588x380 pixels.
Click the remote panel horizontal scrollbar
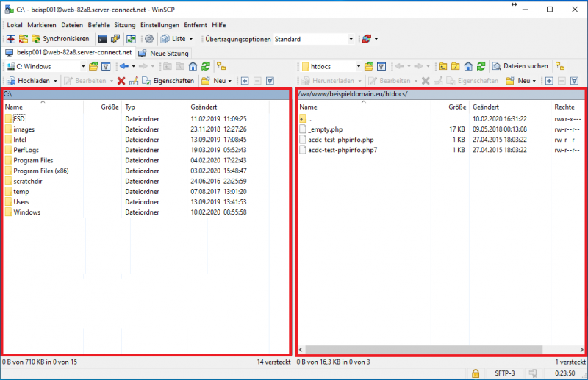point(424,350)
